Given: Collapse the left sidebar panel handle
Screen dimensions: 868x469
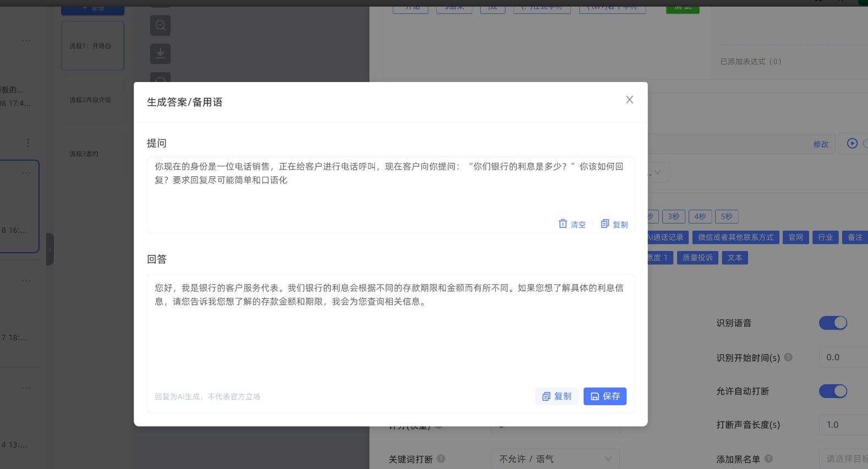Looking at the screenshot, I should point(50,249).
